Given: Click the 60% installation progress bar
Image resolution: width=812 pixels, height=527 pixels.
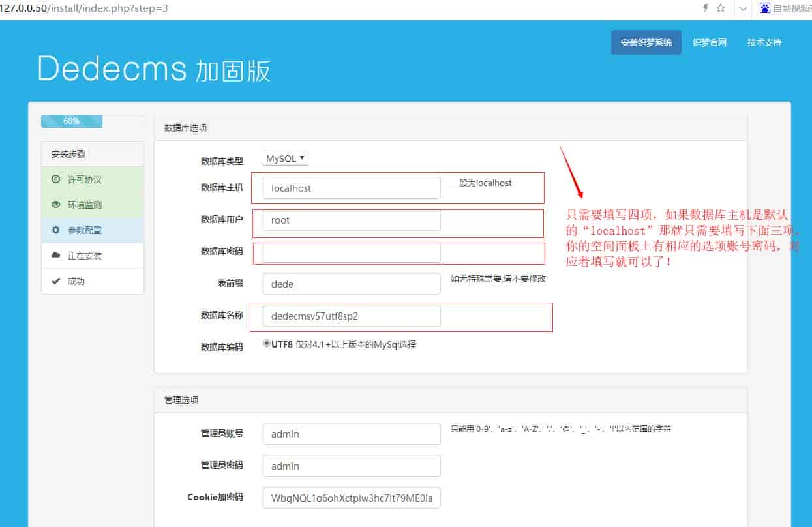Looking at the screenshot, I should pos(72,121).
